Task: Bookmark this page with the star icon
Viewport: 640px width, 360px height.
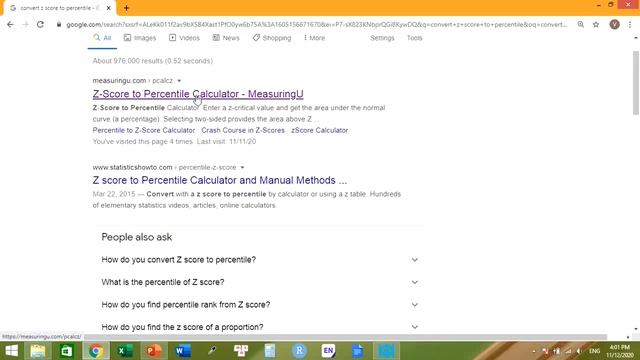Action: 596,24
